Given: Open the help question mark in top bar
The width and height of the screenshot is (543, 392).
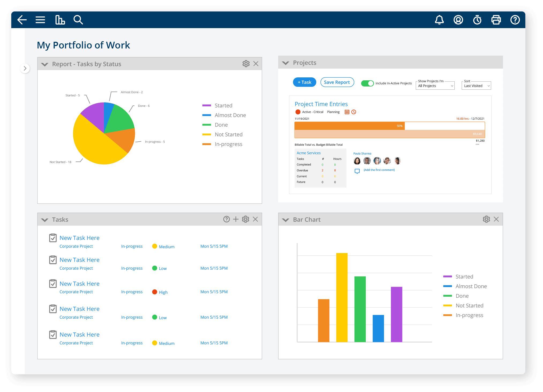Looking at the screenshot, I should click(x=515, y=20).
